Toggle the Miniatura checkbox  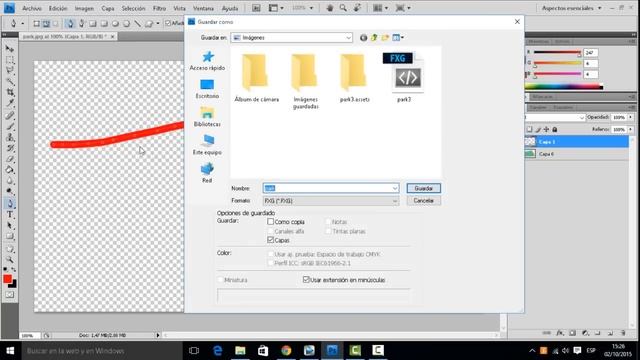pos(220,280)
